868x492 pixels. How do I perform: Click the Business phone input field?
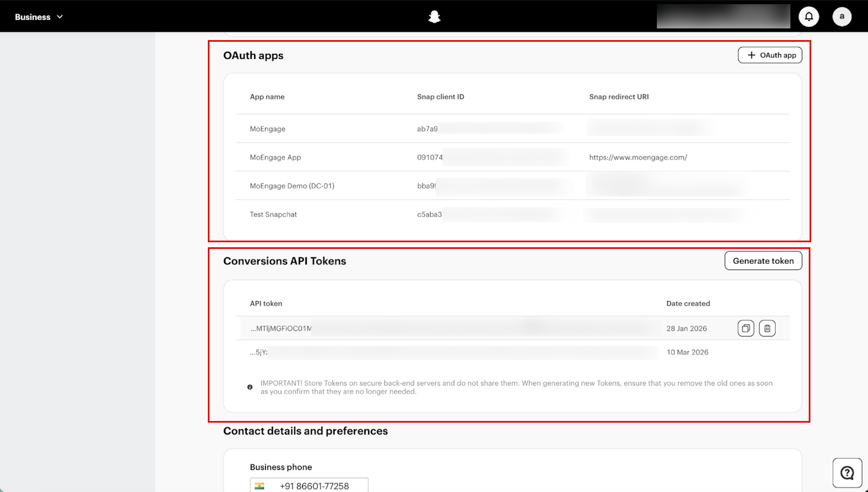point(309,486)
